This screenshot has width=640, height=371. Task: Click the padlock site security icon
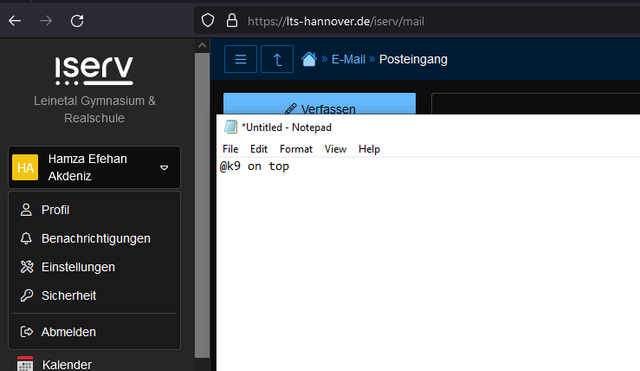coord(232,20)
